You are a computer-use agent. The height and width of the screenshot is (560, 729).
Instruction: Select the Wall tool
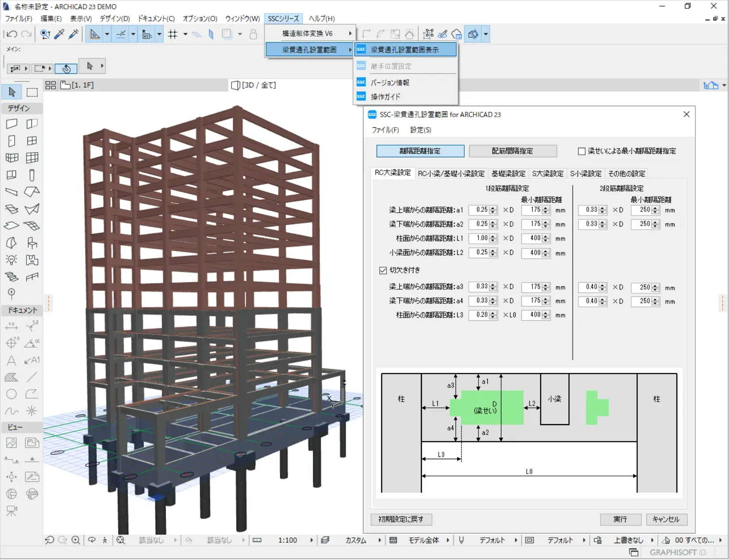point(12,124)
